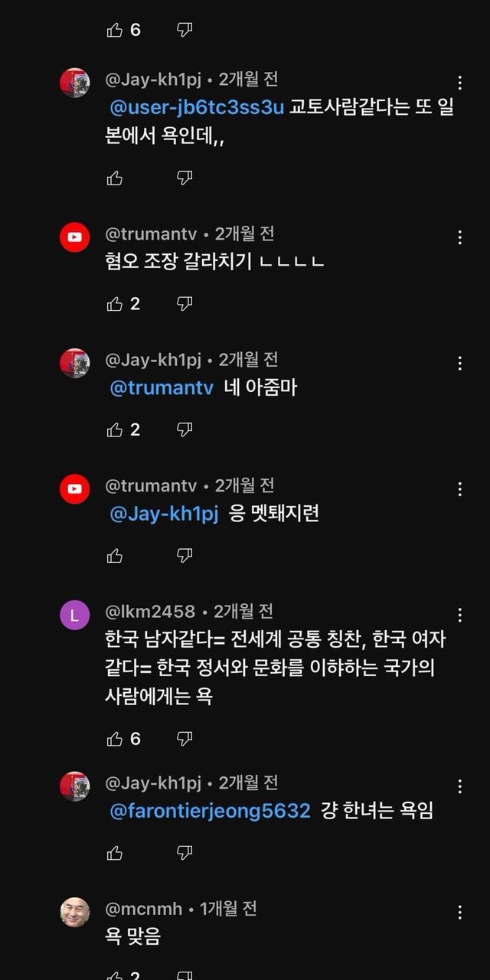Like @lkm2458's comment about 한국 남자같다
This screenshot has height=980, width=490.
click(x=115, y=739)
